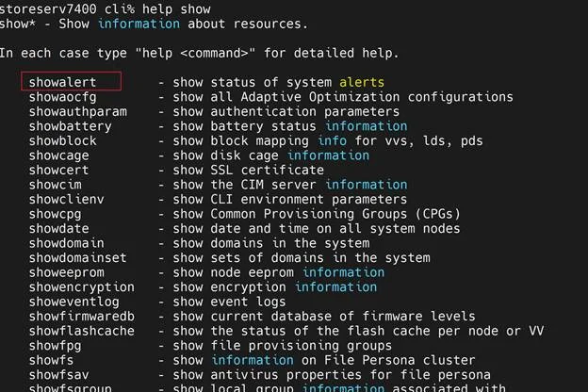Select the showaocfg command text
This screenshot has width=588, height=392.
pos(62,97)
